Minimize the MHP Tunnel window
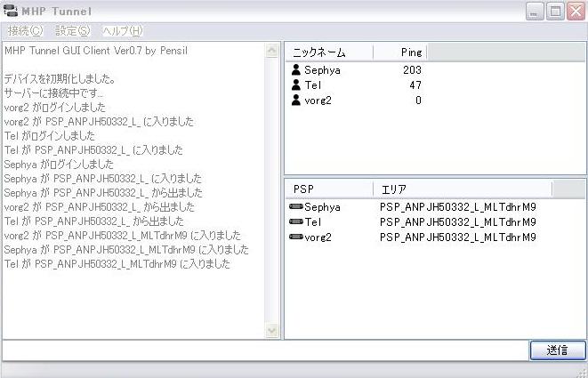 click(x=535, y=12)
